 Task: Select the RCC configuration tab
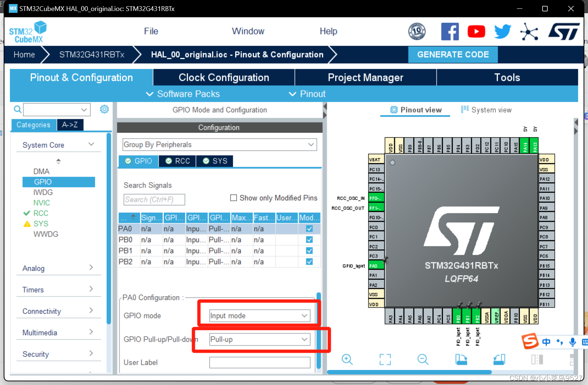(x=178, y=161)
